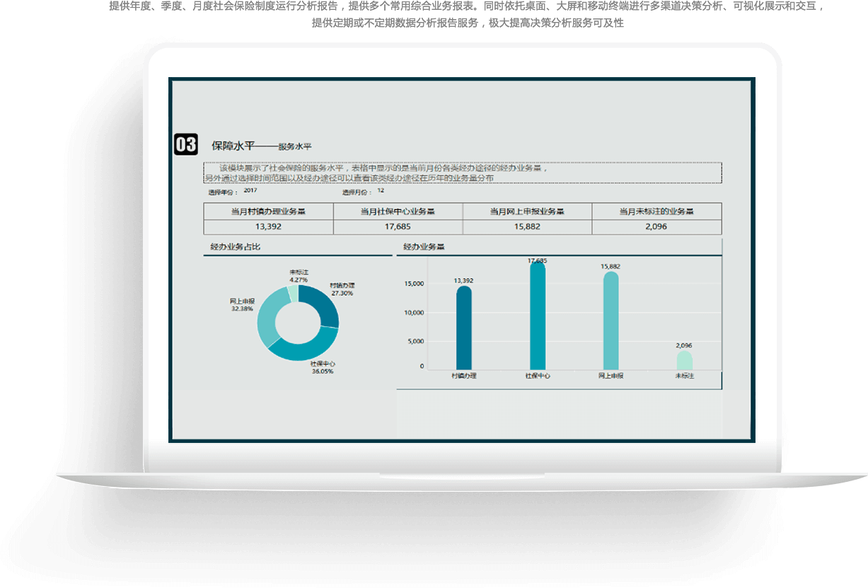868x588 pixels.
Task: Click the 13,392 value cell in the table
Action: click(268, 226)
